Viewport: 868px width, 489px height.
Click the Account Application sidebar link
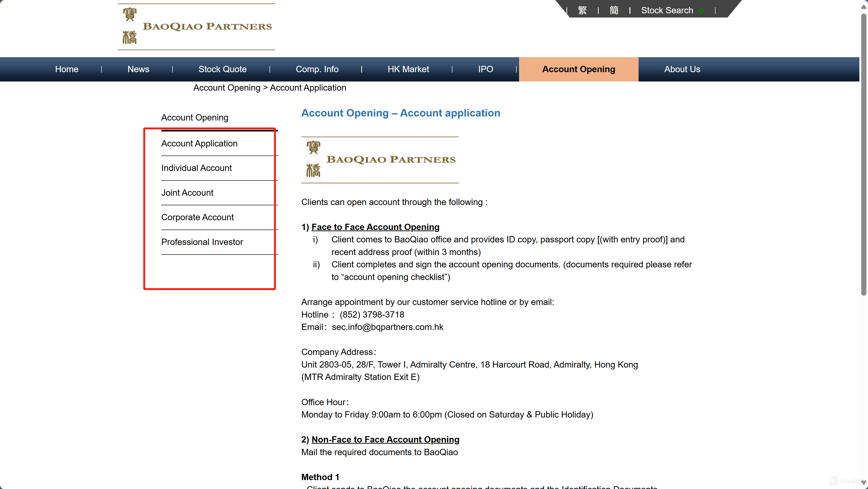199,143
